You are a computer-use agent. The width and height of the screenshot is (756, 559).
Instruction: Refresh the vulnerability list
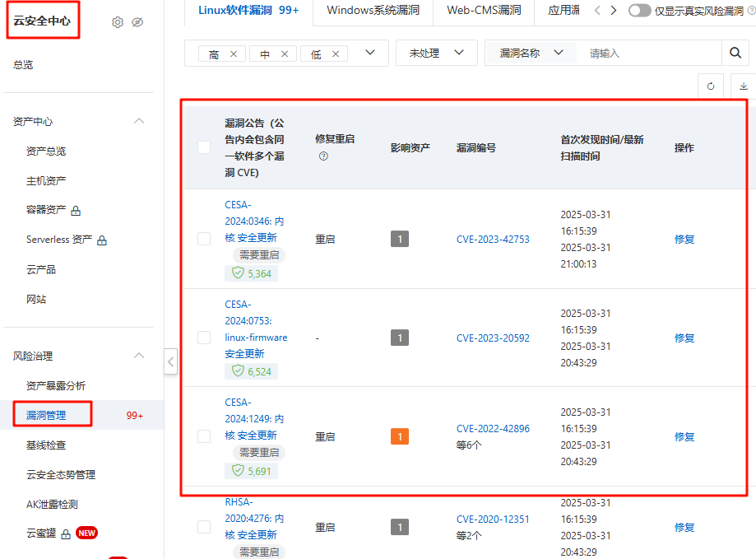tap(711, 86)
